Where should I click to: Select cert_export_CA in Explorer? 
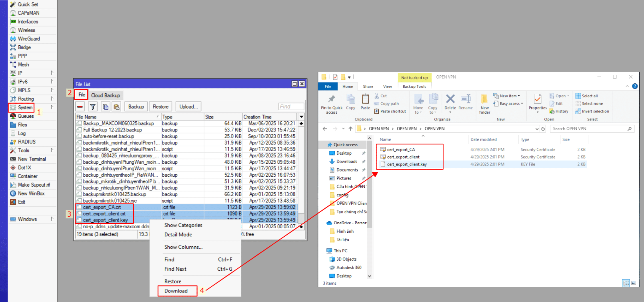[401, 150]
